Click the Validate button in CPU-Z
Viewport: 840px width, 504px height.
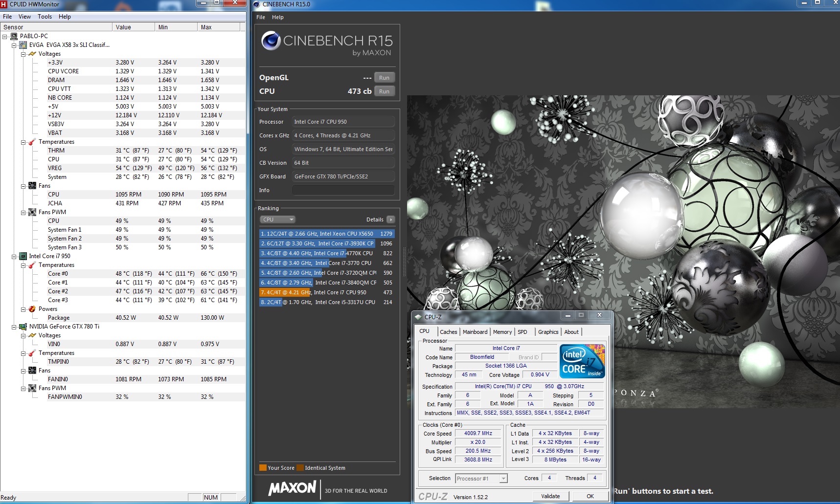pyautogui.click(x=551, y=496)
